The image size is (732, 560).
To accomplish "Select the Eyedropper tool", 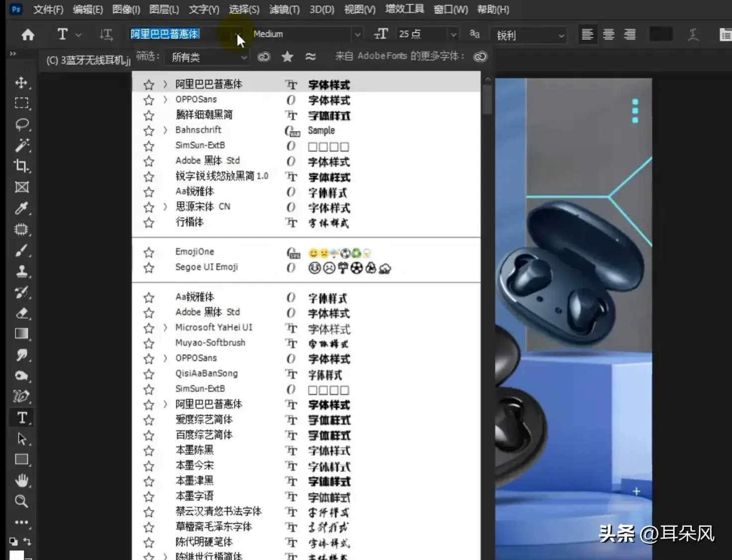I will 21,208.
